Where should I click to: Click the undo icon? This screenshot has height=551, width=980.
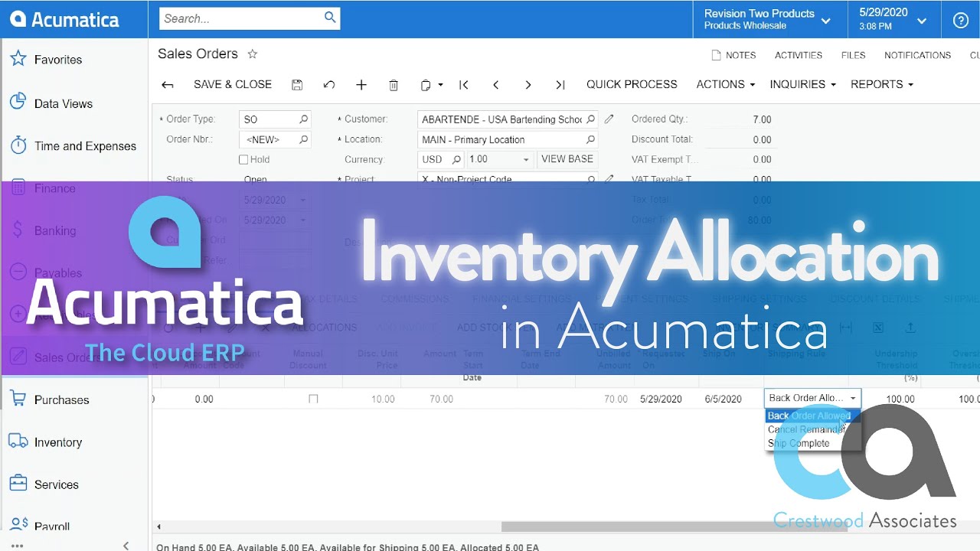(x=329, y=85)
